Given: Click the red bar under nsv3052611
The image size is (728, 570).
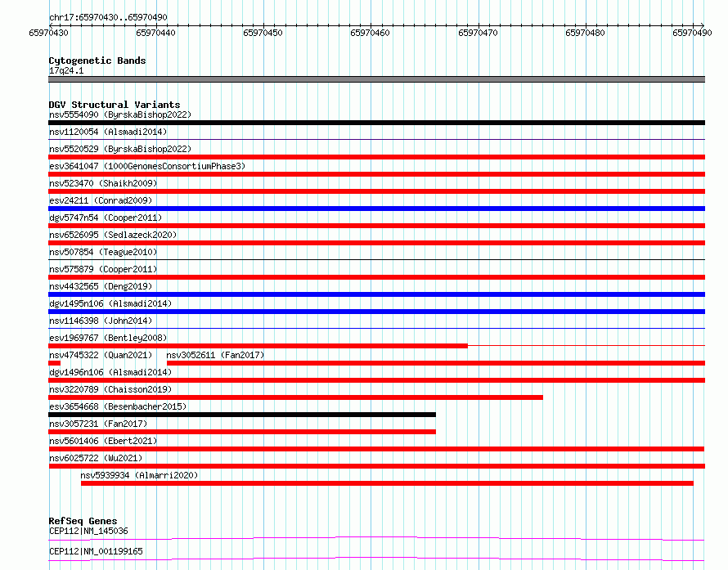Looking at the screenshot, I should pyautogui.click(x=436, y=363).
